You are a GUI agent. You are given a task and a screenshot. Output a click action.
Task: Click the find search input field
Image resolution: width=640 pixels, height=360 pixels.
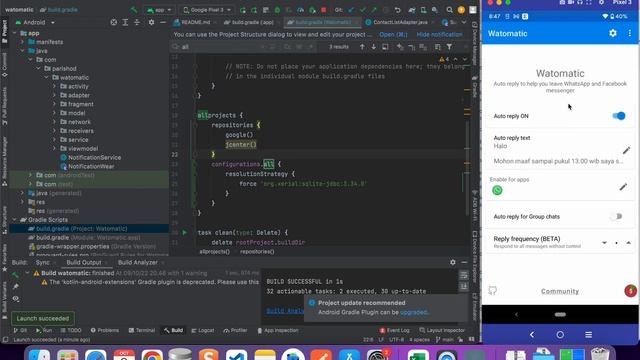[220, 47]
